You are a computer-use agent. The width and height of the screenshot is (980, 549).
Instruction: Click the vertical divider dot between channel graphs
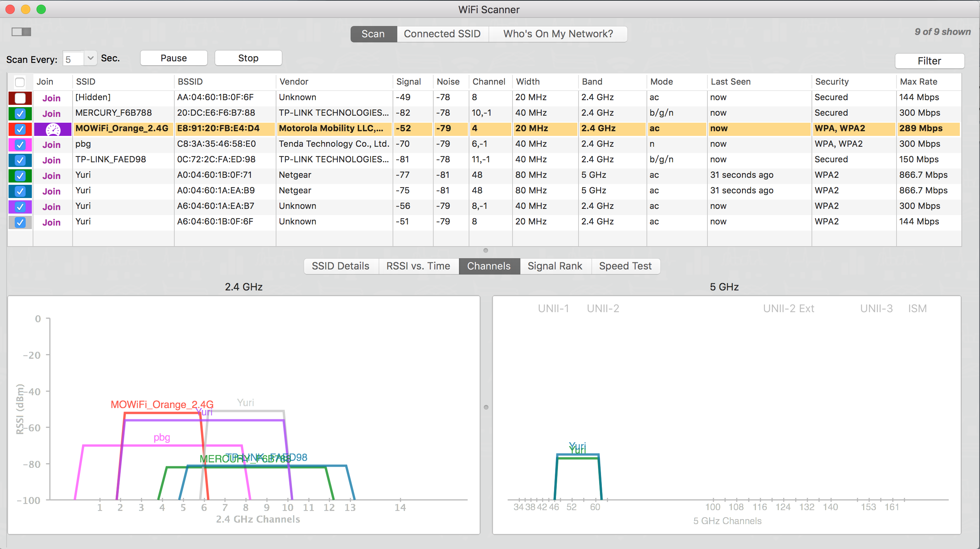pyautogui.click(x=486, y=407)
